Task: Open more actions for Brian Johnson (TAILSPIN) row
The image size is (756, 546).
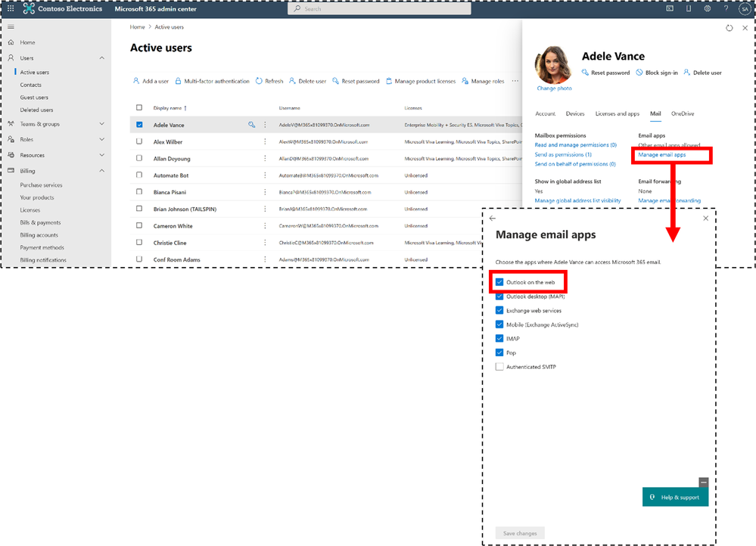Action: click(x=265, y=209)
